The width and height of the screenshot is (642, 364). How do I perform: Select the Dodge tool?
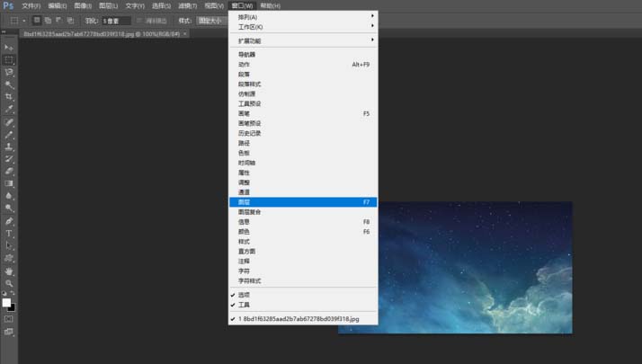tap(9, 208)
